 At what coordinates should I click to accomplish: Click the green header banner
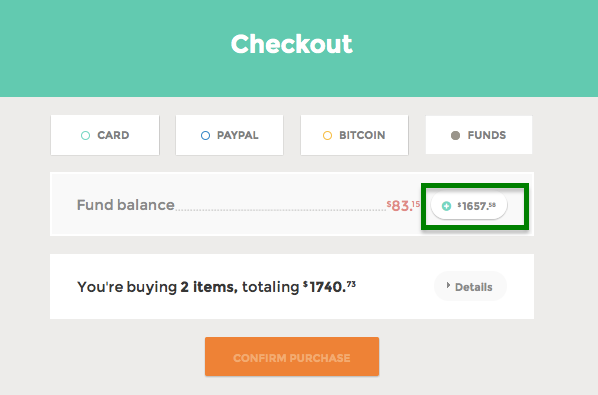click(299, 48)
